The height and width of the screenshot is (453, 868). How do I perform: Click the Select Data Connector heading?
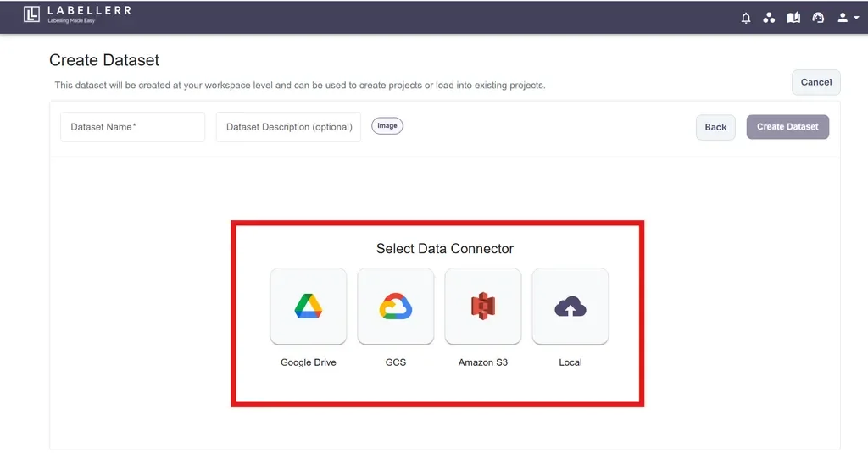point(445,248)
